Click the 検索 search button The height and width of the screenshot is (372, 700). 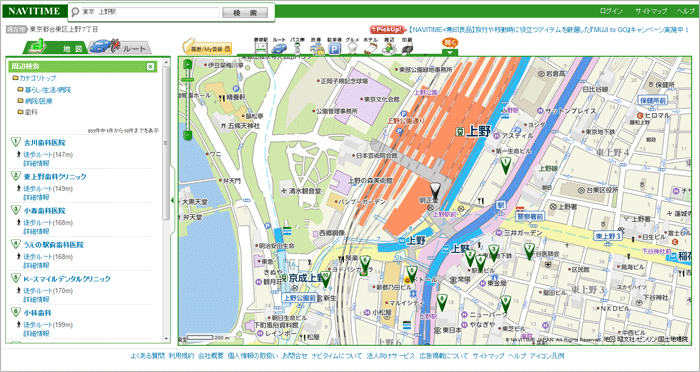[x=245, y=13]
